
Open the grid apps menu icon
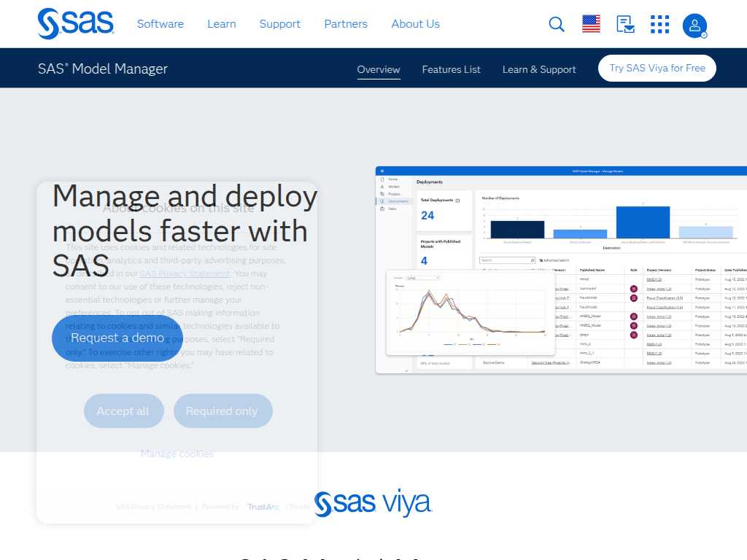659,24
